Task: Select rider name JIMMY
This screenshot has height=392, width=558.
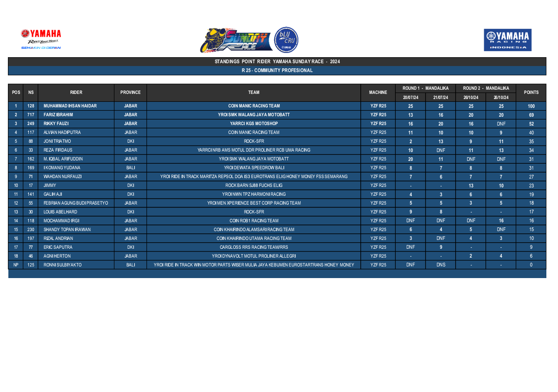Action: pyautogui.click(x=50, y=186)
